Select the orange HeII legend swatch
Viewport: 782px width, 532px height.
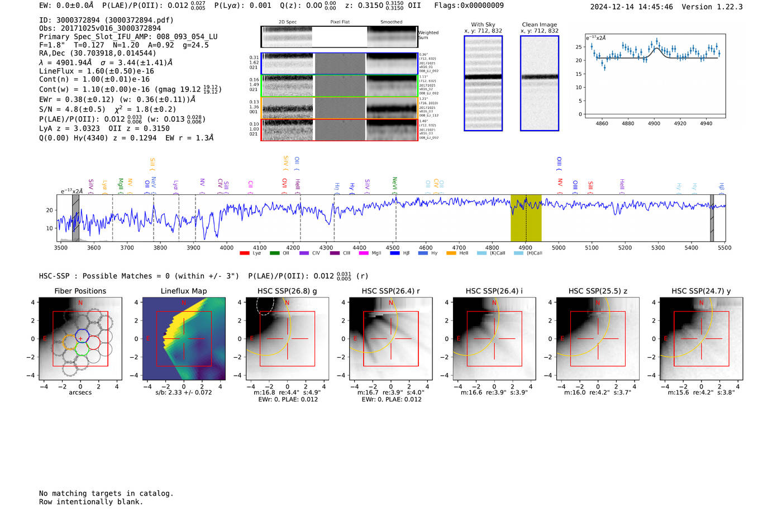451,253
